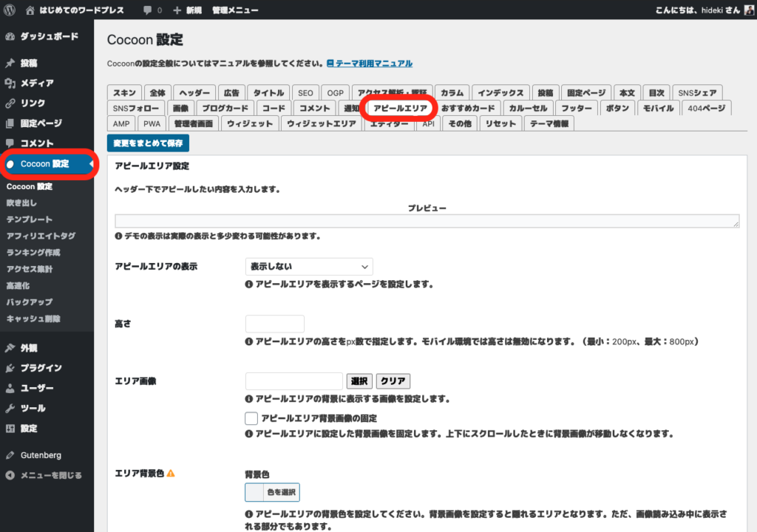The height and width of the screenshot is (532, 757).
Task: Click the 投稿 pushpin icon
Action: tap(10, 64)
